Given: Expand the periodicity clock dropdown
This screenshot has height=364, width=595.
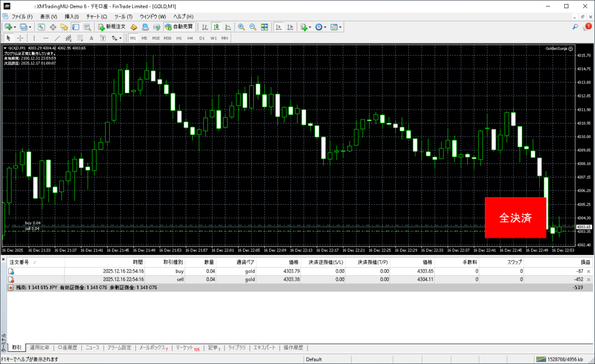Looking at the screenshot, I should pyautogui.click(x=326, y=27).
